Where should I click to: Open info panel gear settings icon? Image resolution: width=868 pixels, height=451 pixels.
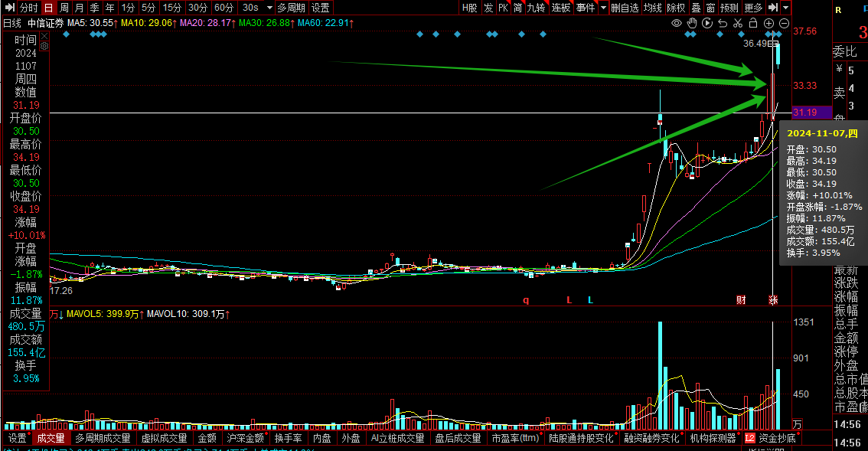pos(44,47)
